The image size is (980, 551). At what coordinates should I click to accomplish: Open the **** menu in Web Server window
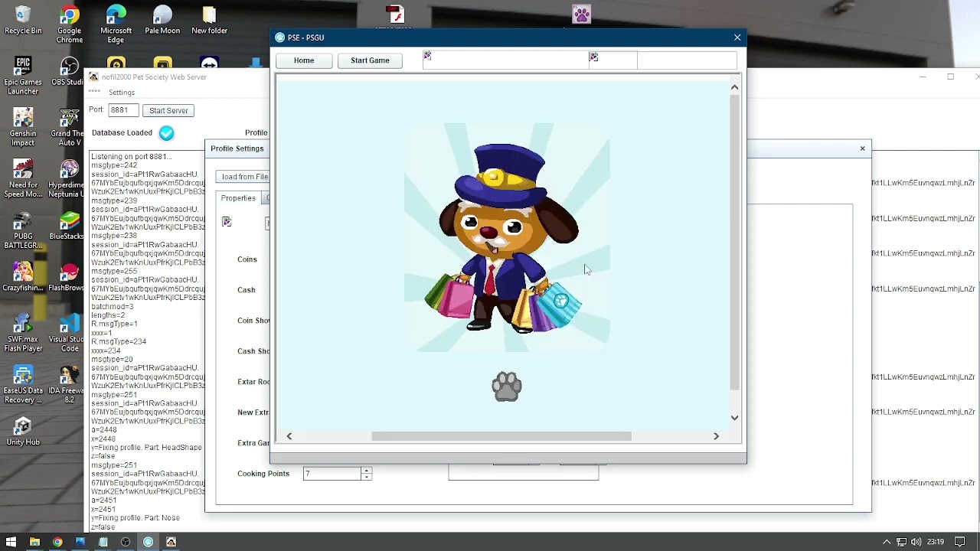(95, 93)
